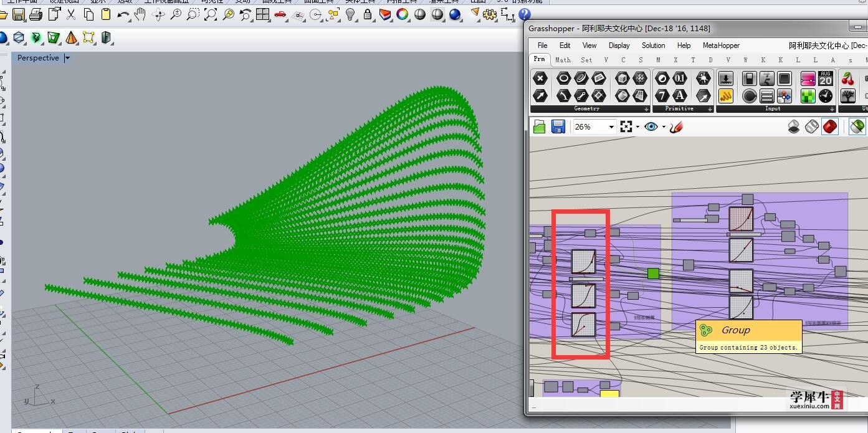The height and width of the screenshot is (433, 868).
Task: Select the Sketch brush tool in Grasshopper
Action: point(677,126)
